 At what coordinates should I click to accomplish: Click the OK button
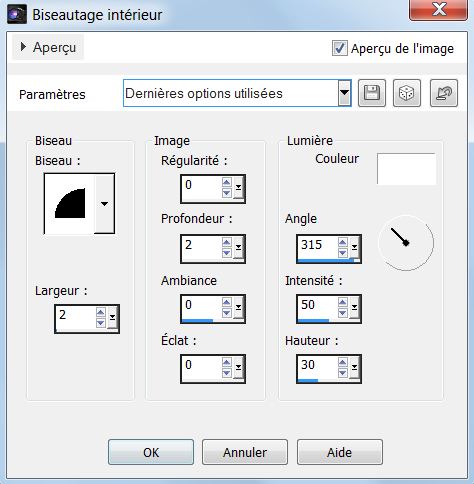[x=151, y=452]
